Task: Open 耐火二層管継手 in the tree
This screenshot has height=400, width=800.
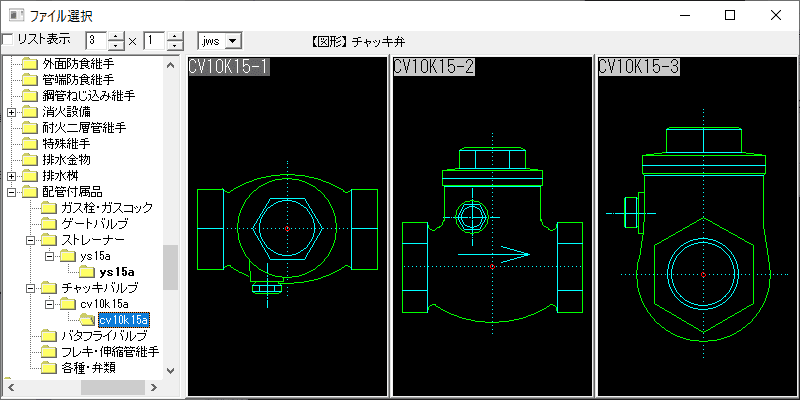Action: point(84,128)
